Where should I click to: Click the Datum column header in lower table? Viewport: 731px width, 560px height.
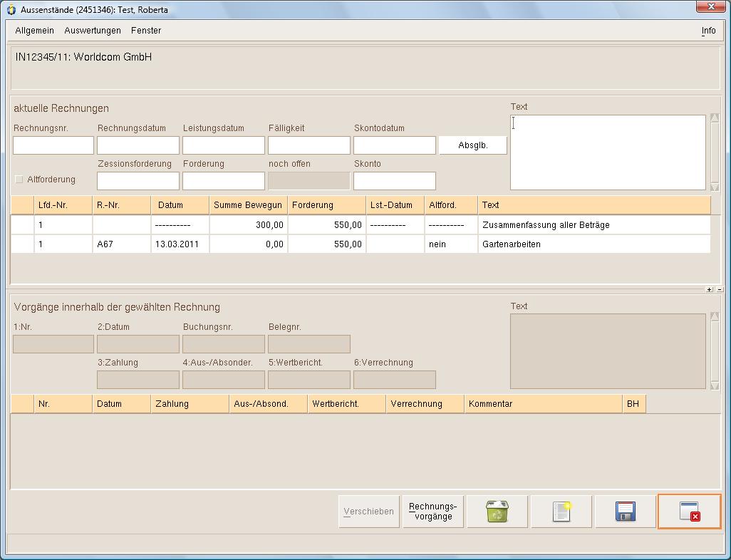pyautogui.click(x=122, y=404)
